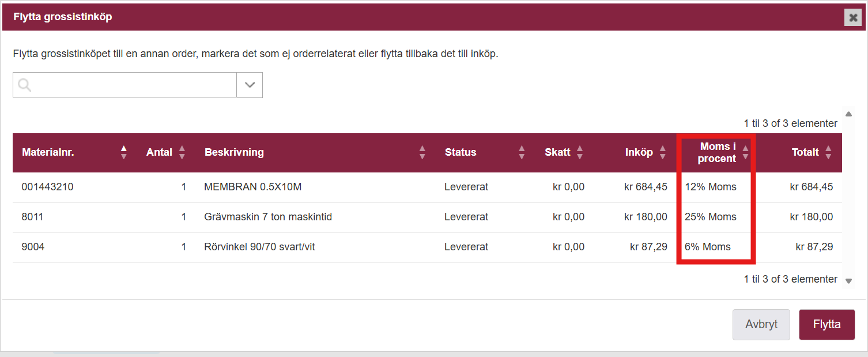Sort by Moms i procent arrows

click(746, 152)
